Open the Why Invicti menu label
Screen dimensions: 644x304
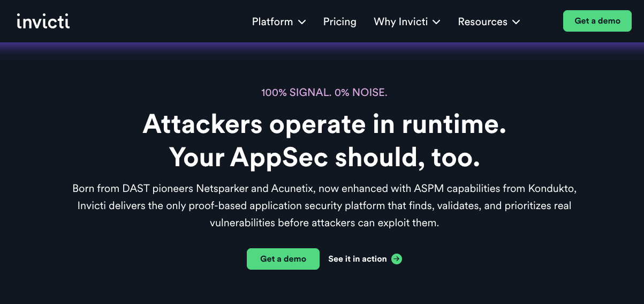click(400, 21)
